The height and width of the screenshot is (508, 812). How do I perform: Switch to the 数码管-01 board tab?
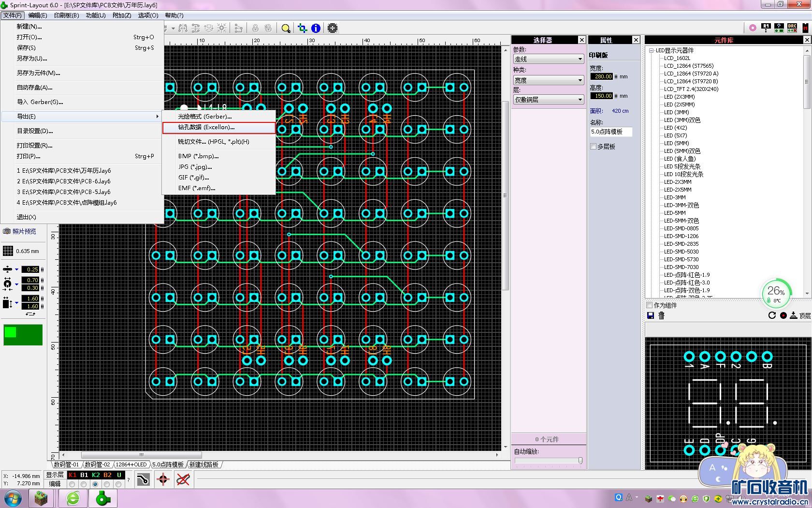66,464
